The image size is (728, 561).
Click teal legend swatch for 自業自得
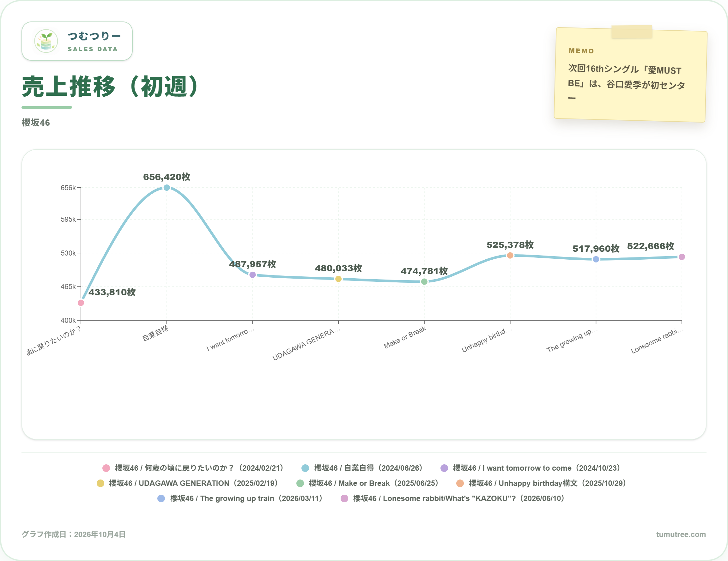coord(305,468)
